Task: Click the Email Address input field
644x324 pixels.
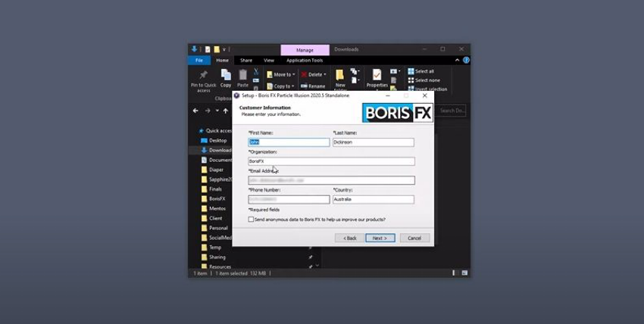Action: click(331, 180)
